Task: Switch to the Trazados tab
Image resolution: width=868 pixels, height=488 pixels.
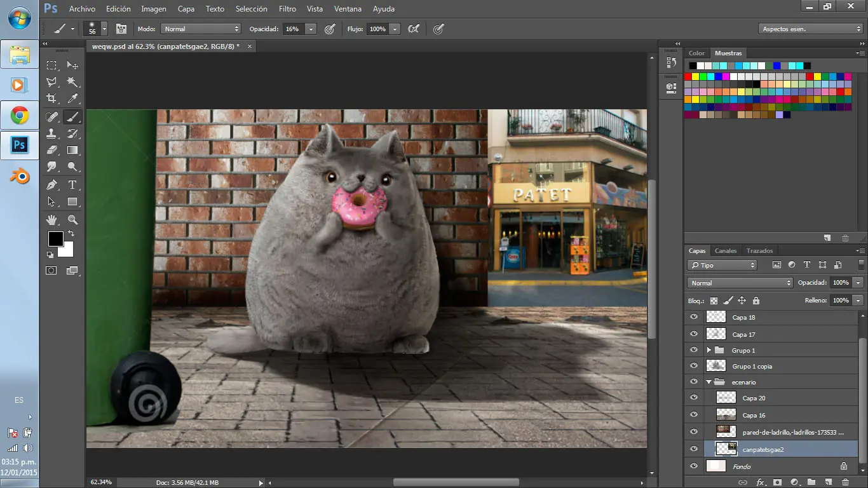Action: point(759,251)
